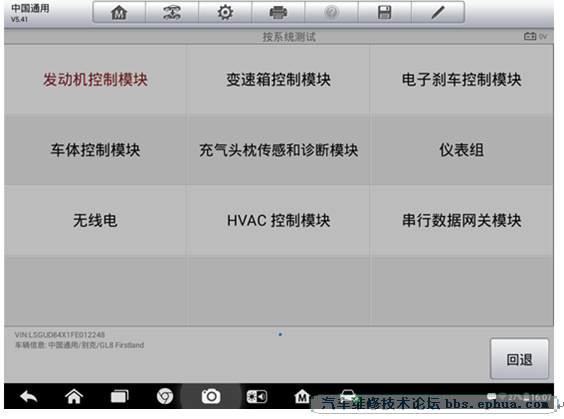Tap the camera screenshot icon
This screenshot has height=419, width=564.
(211, 397)
